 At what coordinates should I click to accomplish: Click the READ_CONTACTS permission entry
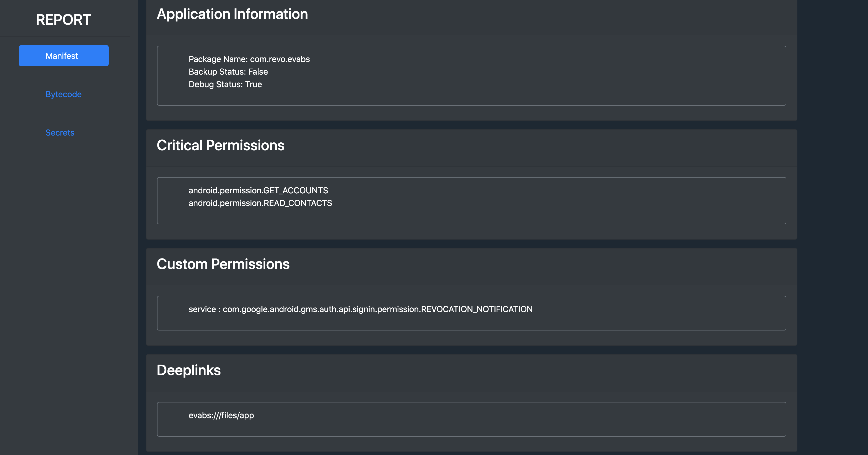click(x=260, y=203)
